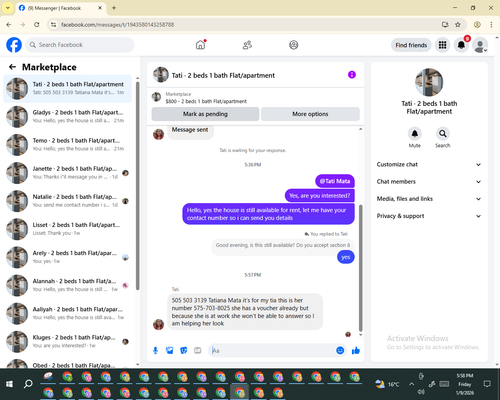Open the emoji picker in the message box

(340, 350)
